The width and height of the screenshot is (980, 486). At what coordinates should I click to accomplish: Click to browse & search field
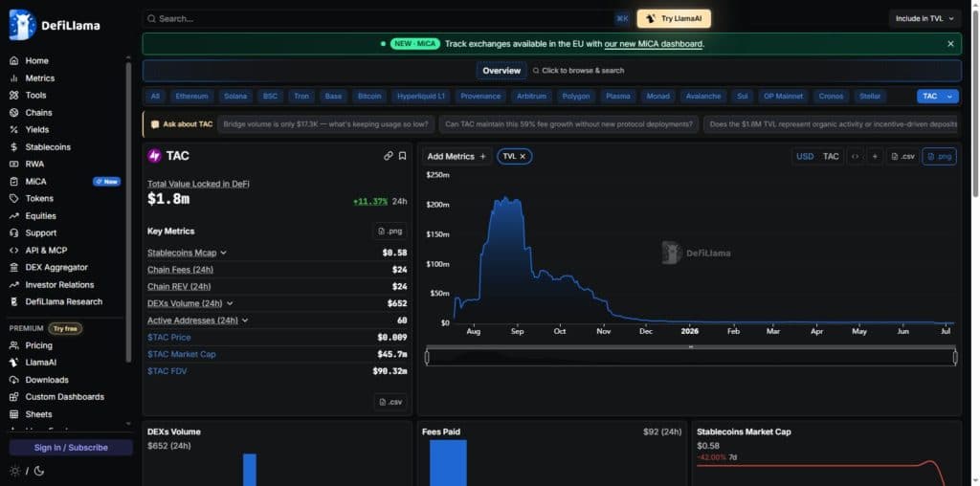click(578, 71)
